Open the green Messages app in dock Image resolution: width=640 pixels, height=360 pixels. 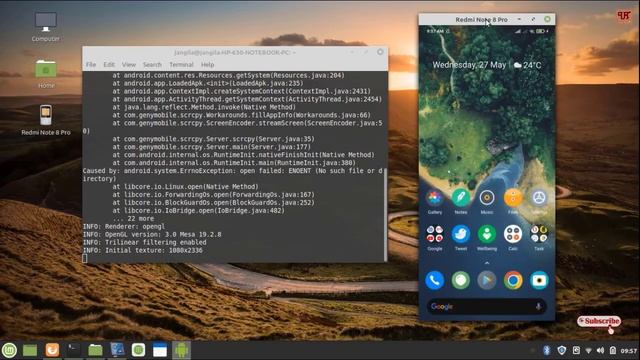pyautogui.click(x=461, y=280)
